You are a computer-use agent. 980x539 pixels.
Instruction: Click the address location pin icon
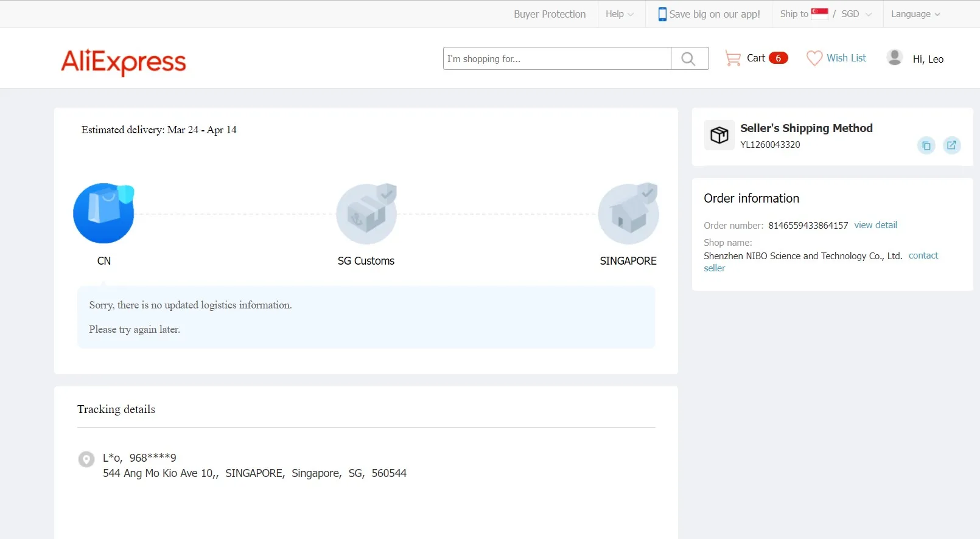tap(86, 459)
